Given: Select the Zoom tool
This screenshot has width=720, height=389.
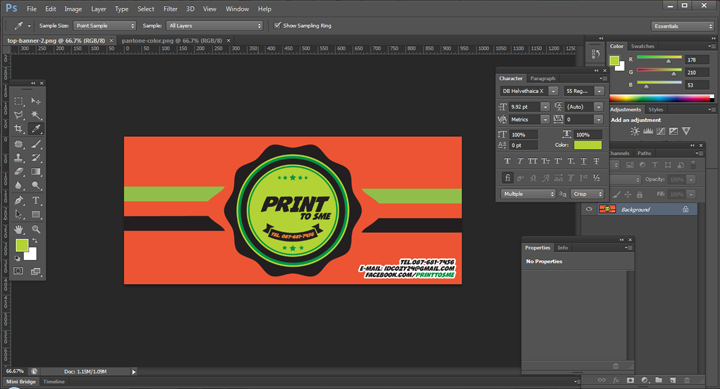Looking at the screenshot, I should 36,229.
